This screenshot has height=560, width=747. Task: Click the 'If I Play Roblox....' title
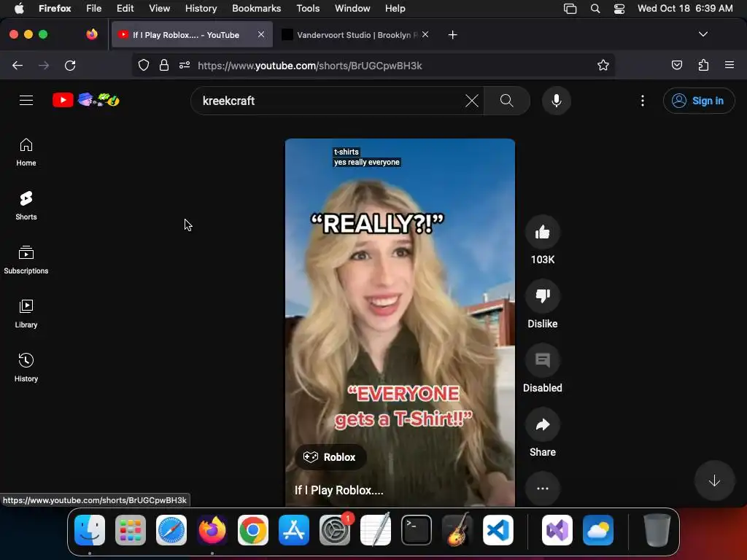tap(338, 491)
